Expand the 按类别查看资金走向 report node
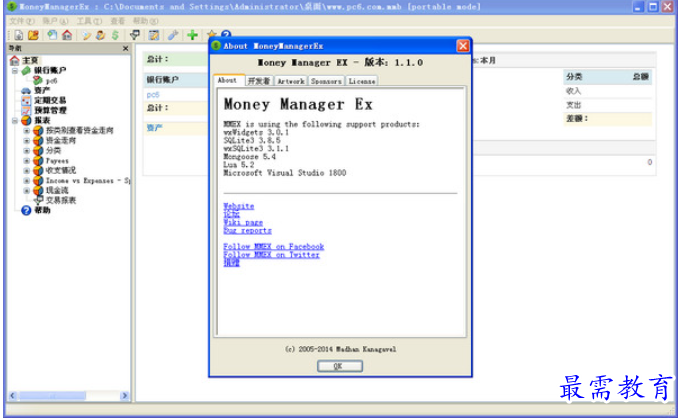The image size is (681, 419). (x=26, y=130)
